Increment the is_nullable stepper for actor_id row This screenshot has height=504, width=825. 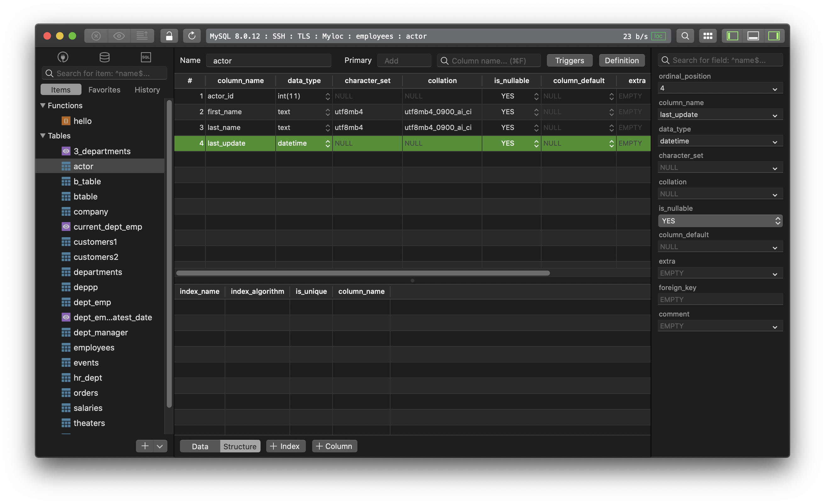point(536,96)
